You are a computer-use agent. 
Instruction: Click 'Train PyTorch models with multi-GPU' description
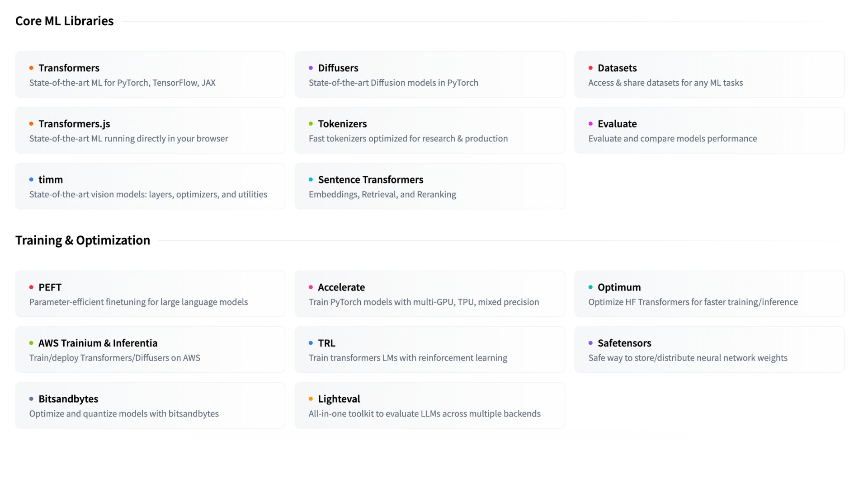point(424,302)
